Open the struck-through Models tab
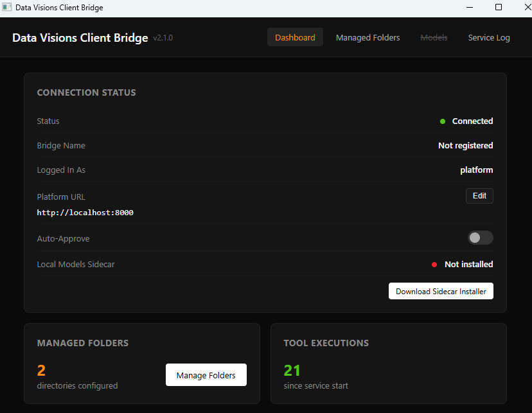 point(434,37)
